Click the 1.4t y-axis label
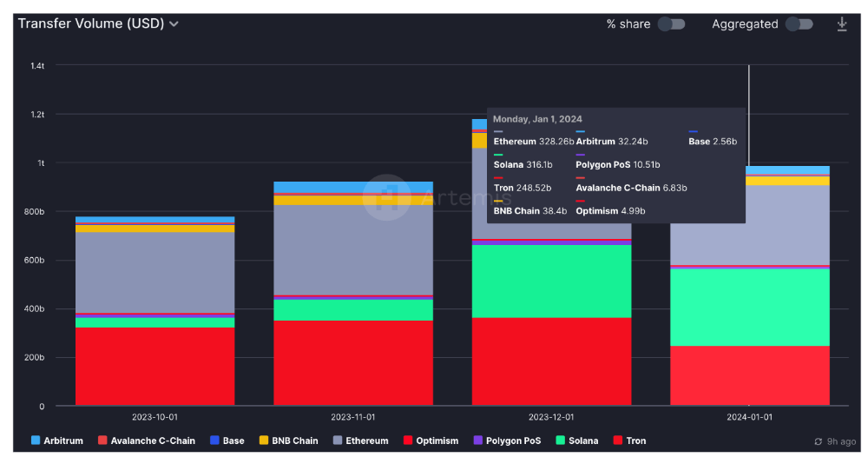The image size is (868, 464). pos(37,66)
